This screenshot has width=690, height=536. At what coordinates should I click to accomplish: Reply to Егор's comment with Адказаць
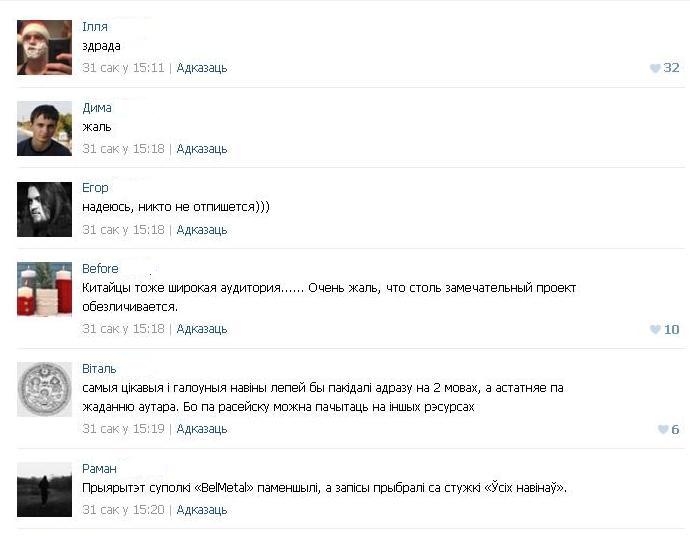(x=202, y=230)
